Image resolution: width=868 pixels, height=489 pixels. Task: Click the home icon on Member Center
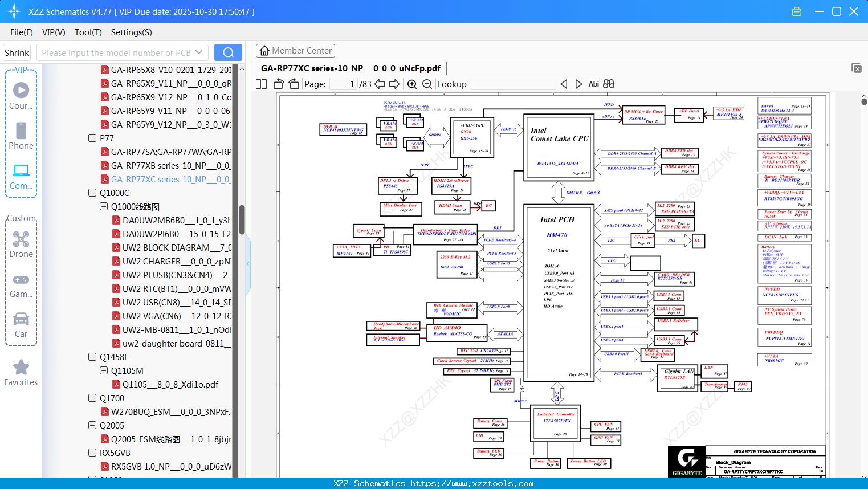264,51
